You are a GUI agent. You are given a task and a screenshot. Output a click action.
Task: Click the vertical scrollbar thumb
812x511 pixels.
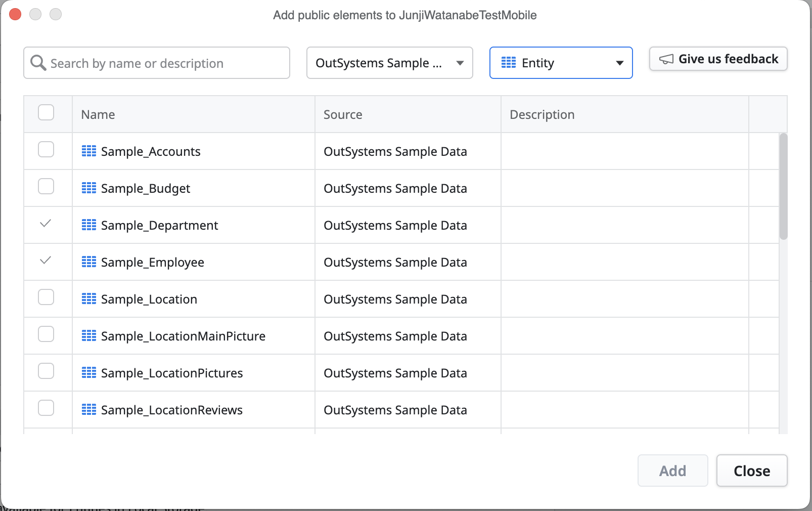pyautogui.click(x=783, y=186)
